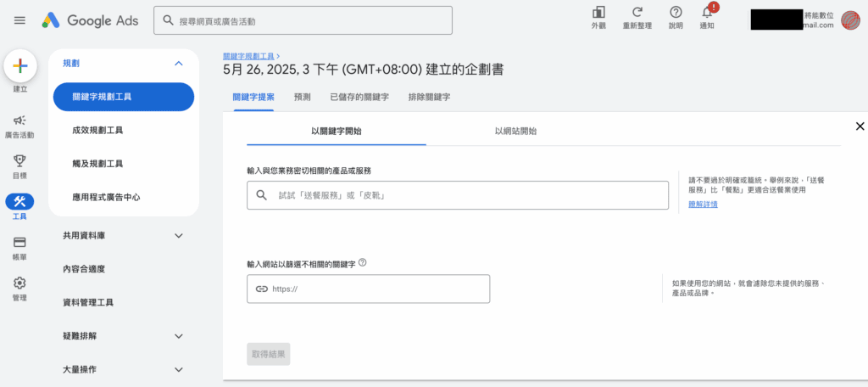Click the 瞭解詳情 link
This screenshot has width=868, height=387.
tap(703, 204)
